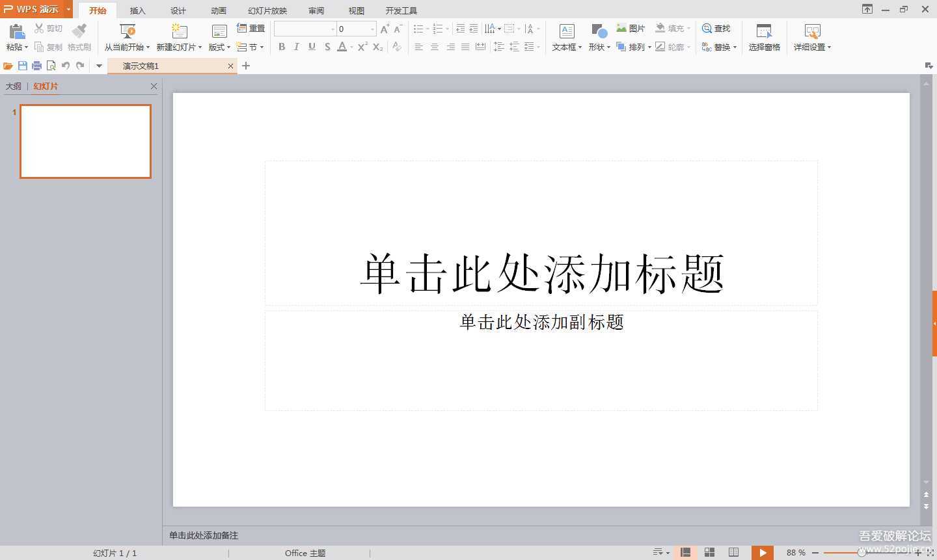Increase font size with A+ icon

tap(385, 29)
